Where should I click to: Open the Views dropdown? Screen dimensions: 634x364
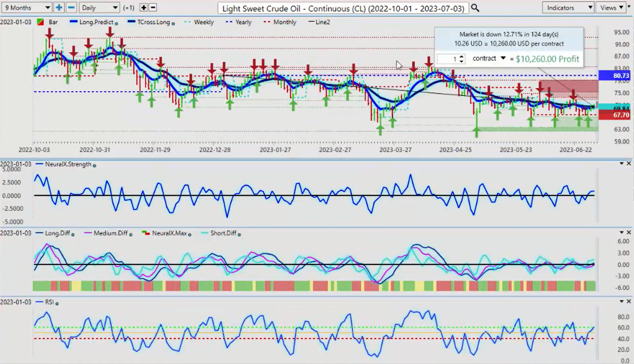point(611,8)
